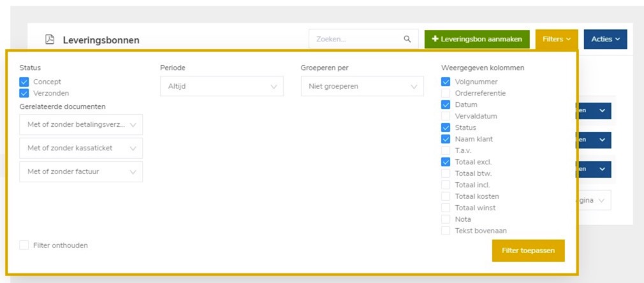Screen dimensions: 644x283
Task: Click the PDF document icon beside Leveringsbonnen
Action: 50,40
